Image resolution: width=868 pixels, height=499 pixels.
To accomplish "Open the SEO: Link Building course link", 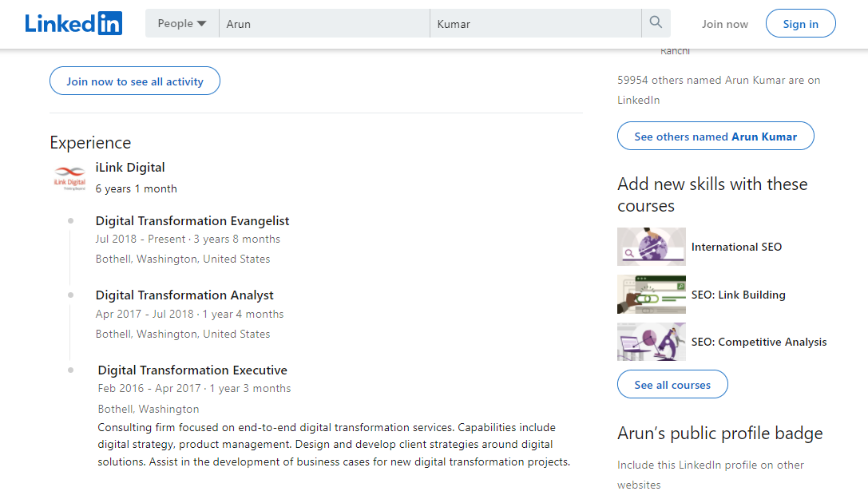I will point(738,295).
